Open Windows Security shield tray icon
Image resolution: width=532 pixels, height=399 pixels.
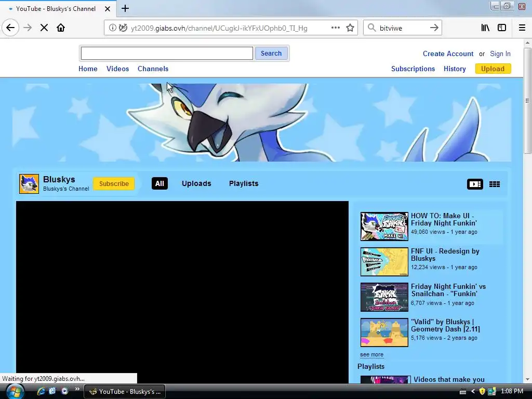482,392
